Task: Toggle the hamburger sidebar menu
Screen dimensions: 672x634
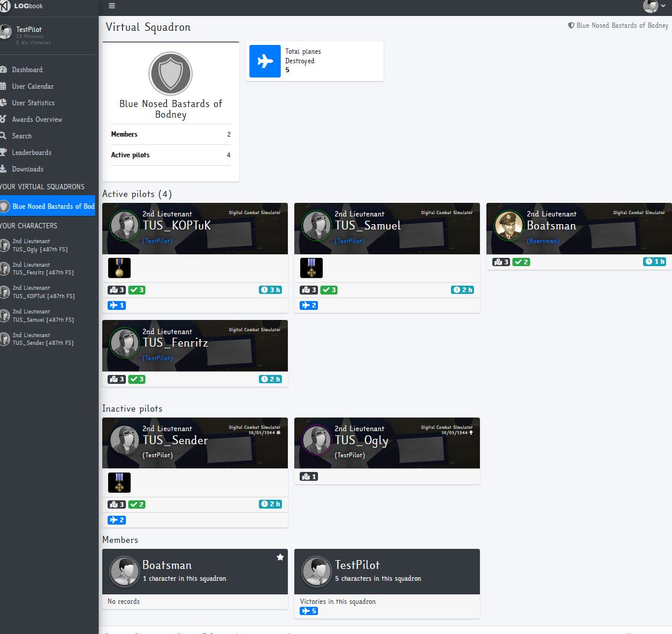Action: pyautogui.click(x=112, y=7)
